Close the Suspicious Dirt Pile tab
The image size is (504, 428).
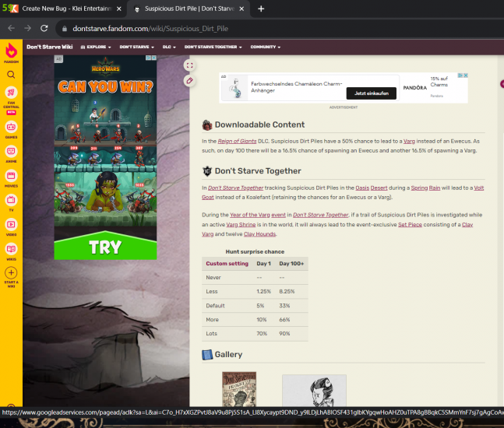point(241,9)
